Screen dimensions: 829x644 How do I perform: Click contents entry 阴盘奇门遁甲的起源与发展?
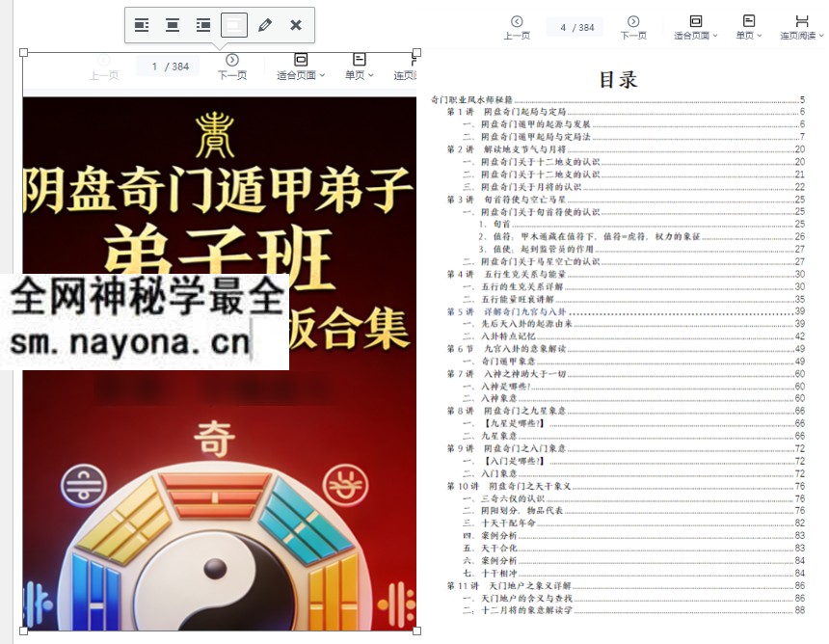(634, 124)
